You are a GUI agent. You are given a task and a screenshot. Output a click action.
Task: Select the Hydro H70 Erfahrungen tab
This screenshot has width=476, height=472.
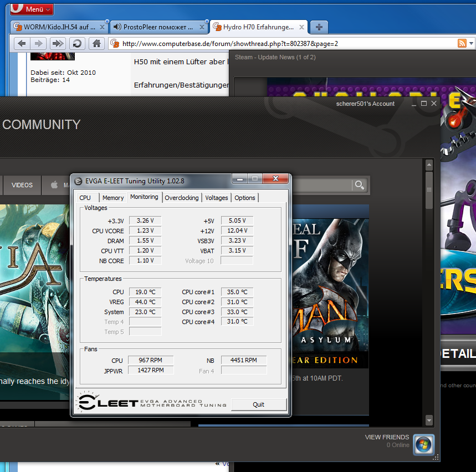tap(259, 27)
